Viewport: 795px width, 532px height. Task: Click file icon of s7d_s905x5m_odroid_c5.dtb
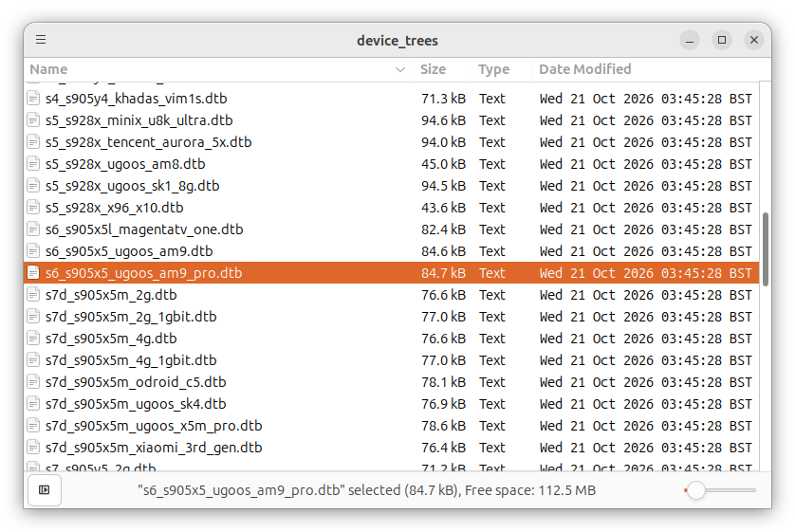[33, 381]
